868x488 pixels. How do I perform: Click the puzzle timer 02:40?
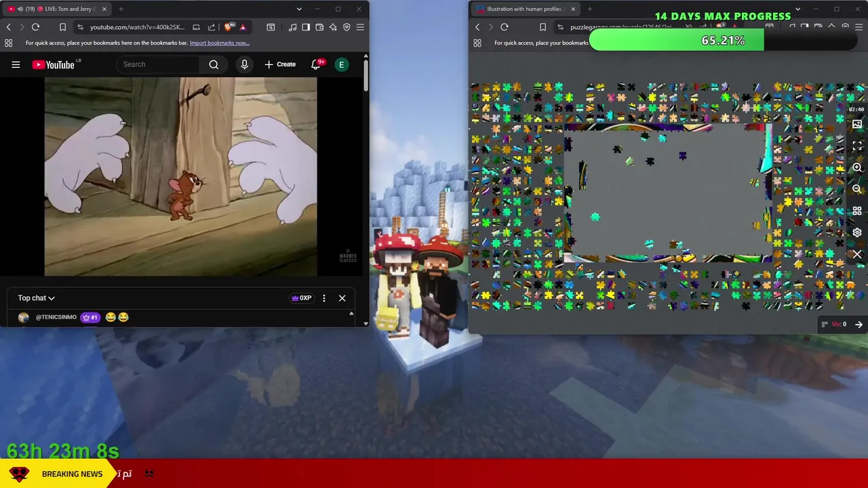(856, 109)
